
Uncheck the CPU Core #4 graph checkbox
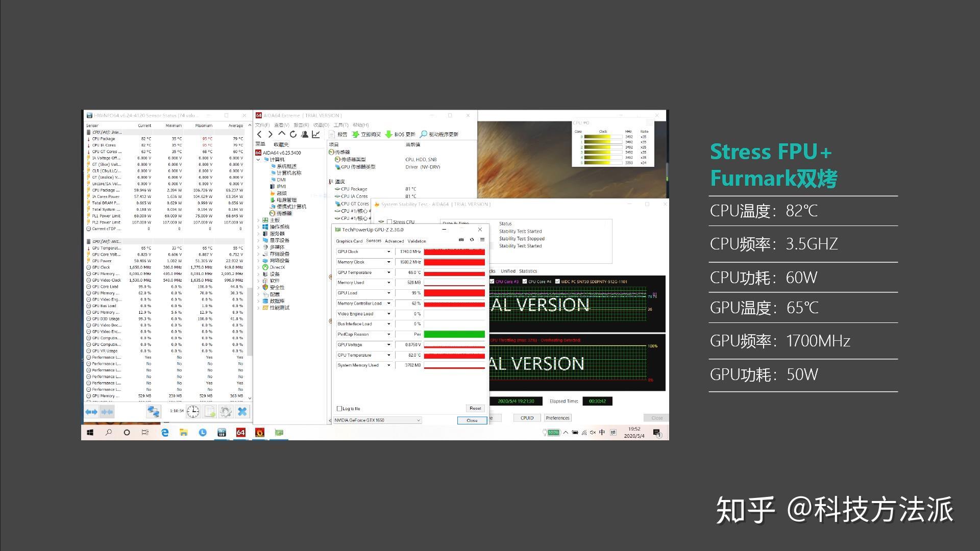525,282
